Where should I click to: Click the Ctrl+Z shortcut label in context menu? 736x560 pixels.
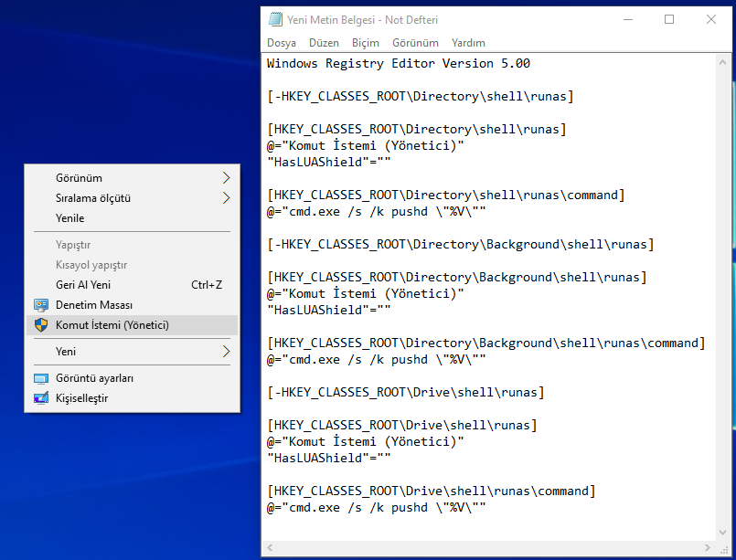(207, 285)
